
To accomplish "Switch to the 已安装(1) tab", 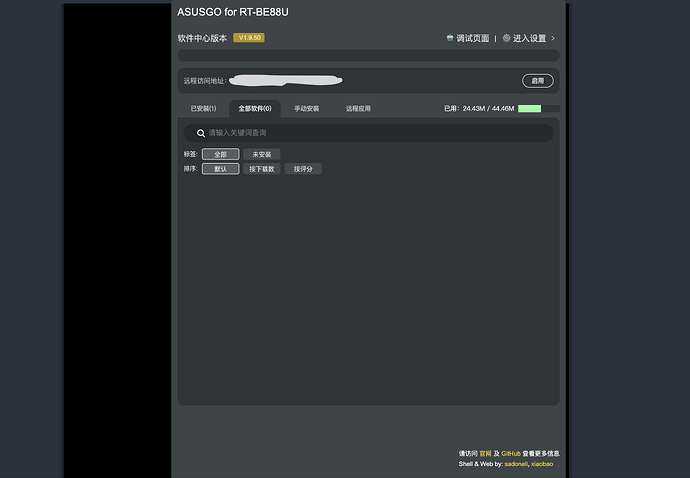I will point(203,108).
